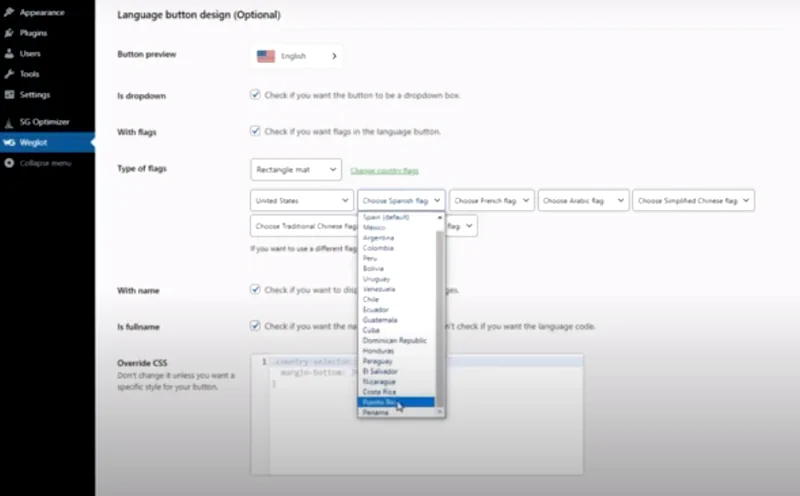Screen dimensions: 800x496
Task: Toggle the Is fullname checkbox
Action: 255,326
